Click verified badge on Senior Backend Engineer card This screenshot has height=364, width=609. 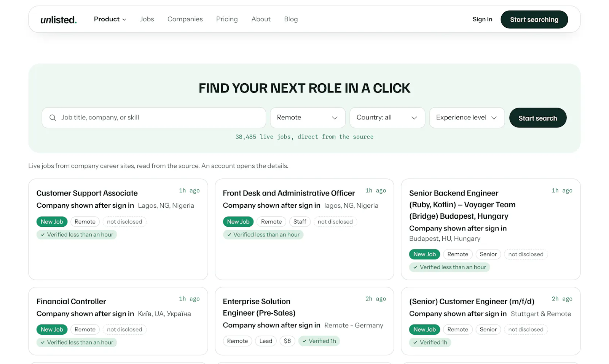point(450,267)
